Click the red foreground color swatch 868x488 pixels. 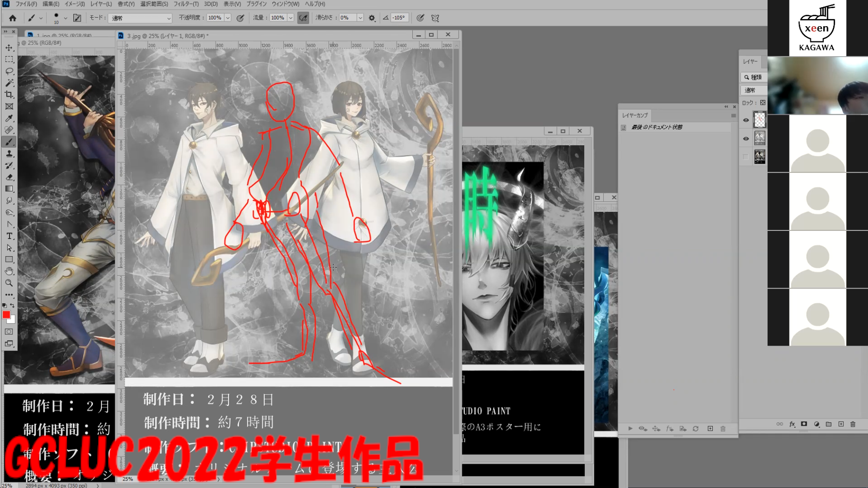click(x=6, y=315)
